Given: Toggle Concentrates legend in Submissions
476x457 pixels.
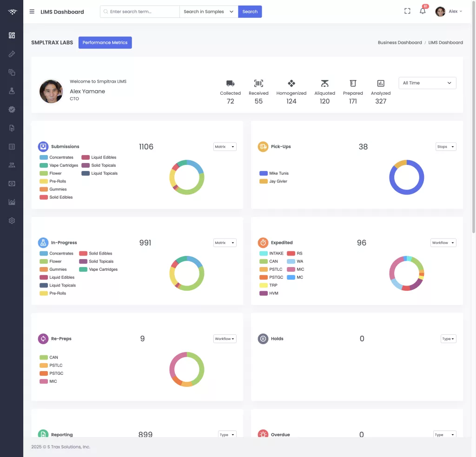Looking at the screenshot, I should 56,157.
